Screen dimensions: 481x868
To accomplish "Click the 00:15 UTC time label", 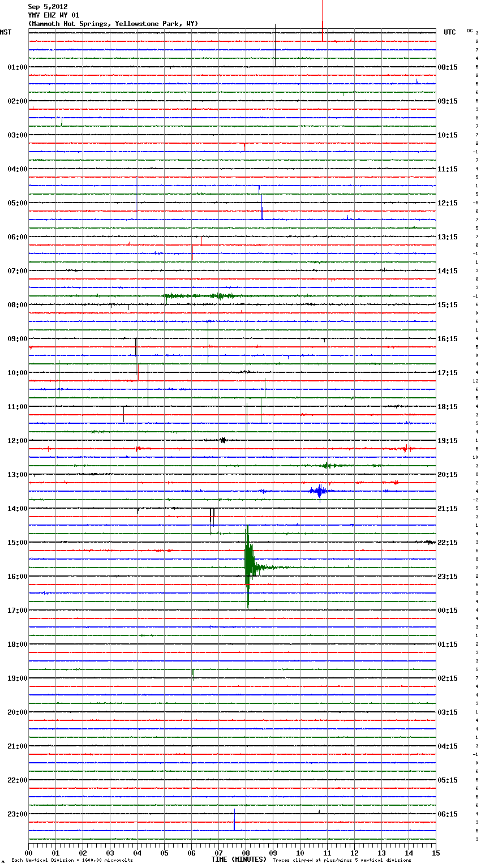I will tap(448, 611).
